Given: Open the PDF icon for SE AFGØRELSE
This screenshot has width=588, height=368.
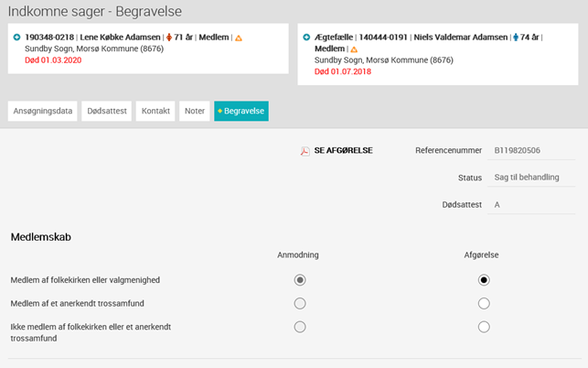Looking at the screenshot, I should coord(305,151).
